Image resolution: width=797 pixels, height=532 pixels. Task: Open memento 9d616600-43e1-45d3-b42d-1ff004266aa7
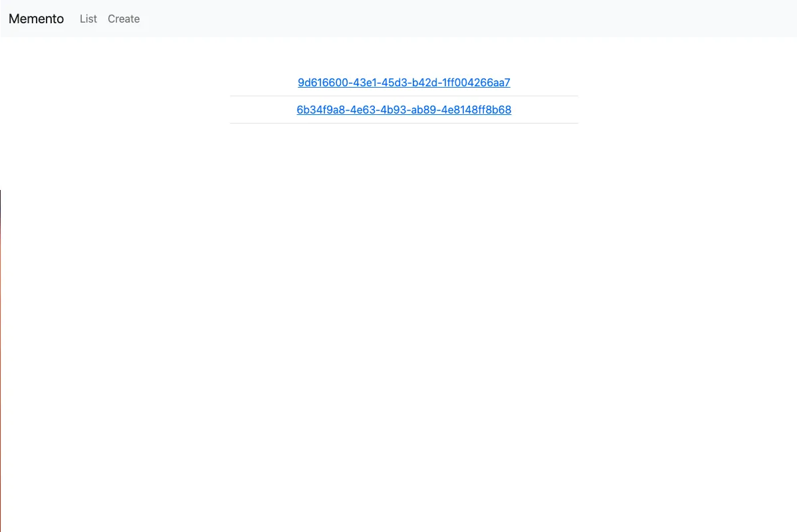pyautogui.click(x=403, y=82)
